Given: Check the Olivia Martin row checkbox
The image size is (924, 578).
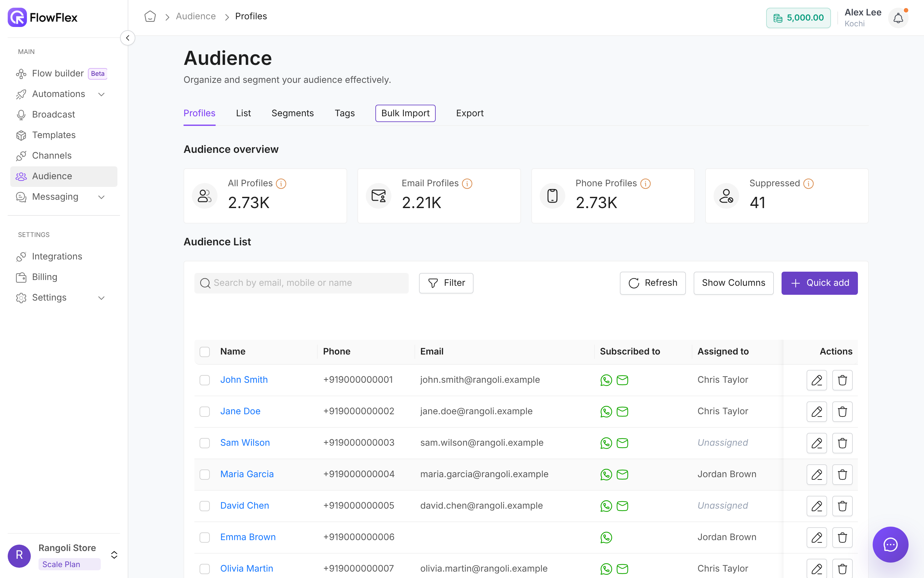Looking at the screenshot, I should click(205, 569).
